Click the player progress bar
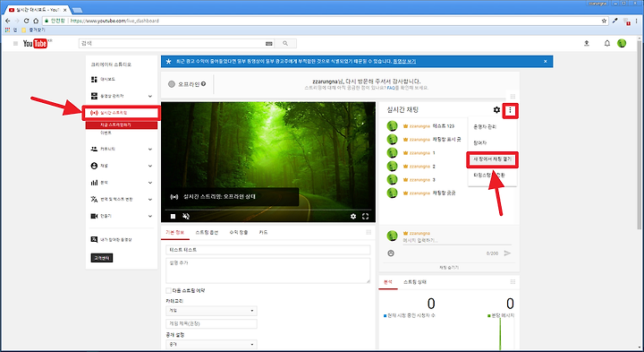This screenshot has width=644, height=352. [x=268, y=210]
